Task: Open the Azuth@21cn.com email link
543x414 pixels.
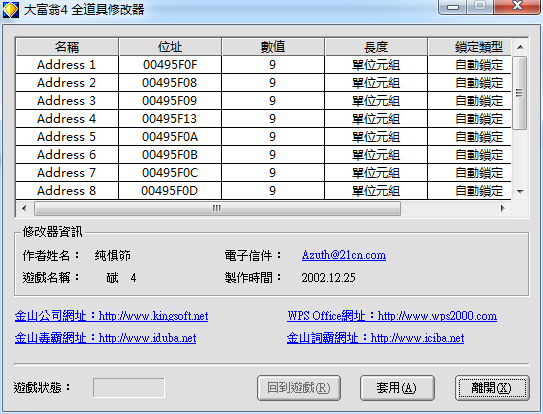Action: pos(344,255)
